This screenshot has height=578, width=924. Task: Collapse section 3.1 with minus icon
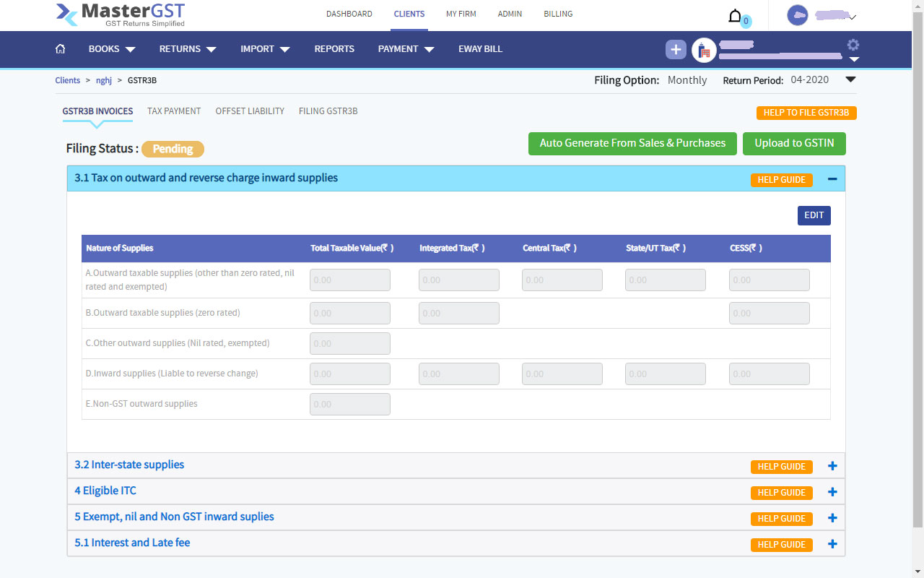point(832,179)
